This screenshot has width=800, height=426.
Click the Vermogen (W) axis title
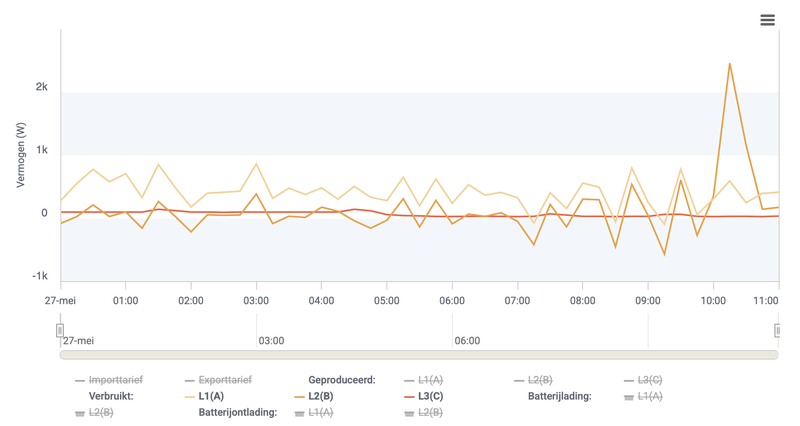point(20,155)
